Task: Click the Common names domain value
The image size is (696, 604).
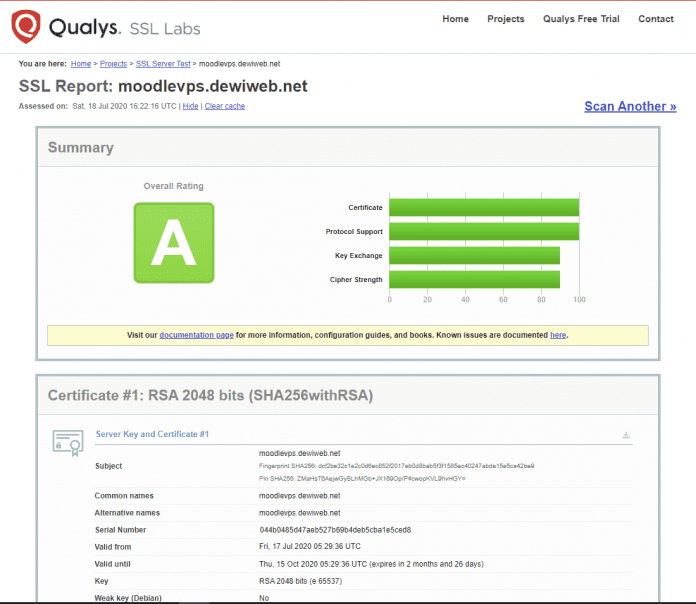Action: pyautogui.click(x=300, y=496)
